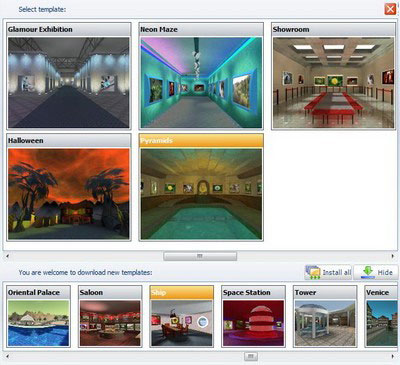Close the Select template dialog
400x365 pixels.
coord(390,9)
